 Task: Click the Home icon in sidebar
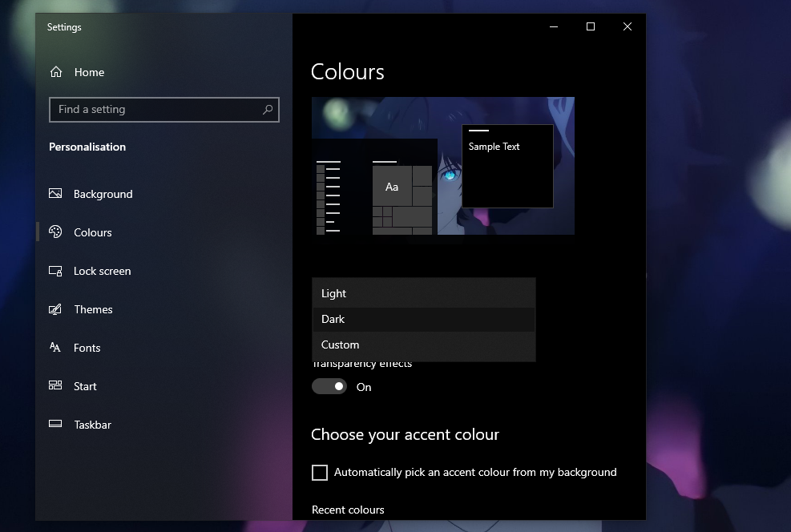click(56, 72)
